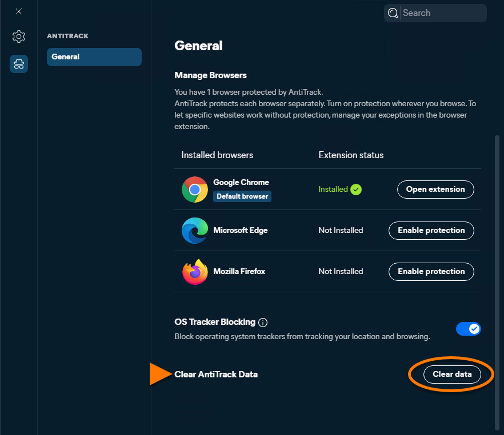Click the green Installed checkmark icon
The width and height of the screenshot is (504, 435).
pos(356,190)
